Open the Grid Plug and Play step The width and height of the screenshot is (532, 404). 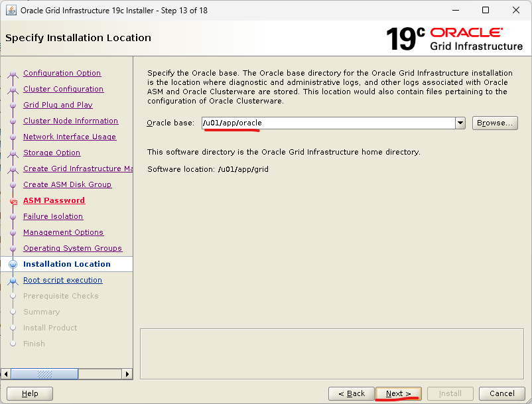[58, 105]
